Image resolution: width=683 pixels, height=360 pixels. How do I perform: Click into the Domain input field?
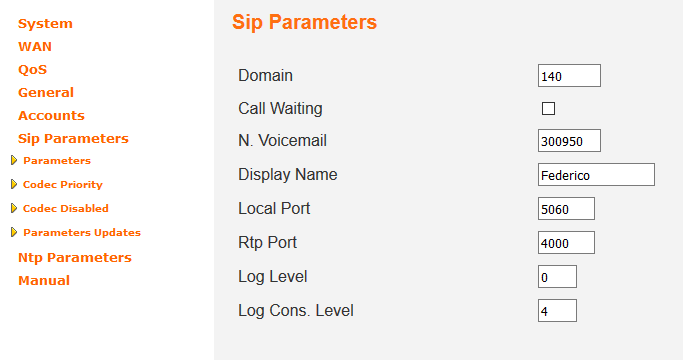tap(569, 75)
